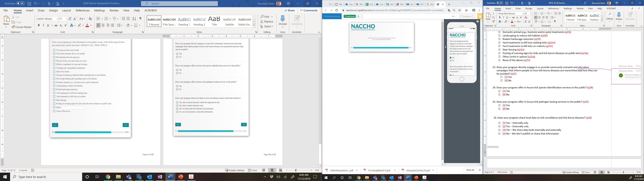Click the browser reload page icon
Screen dimensions: 644x181
pyautogui.click(x=336, y=10)
